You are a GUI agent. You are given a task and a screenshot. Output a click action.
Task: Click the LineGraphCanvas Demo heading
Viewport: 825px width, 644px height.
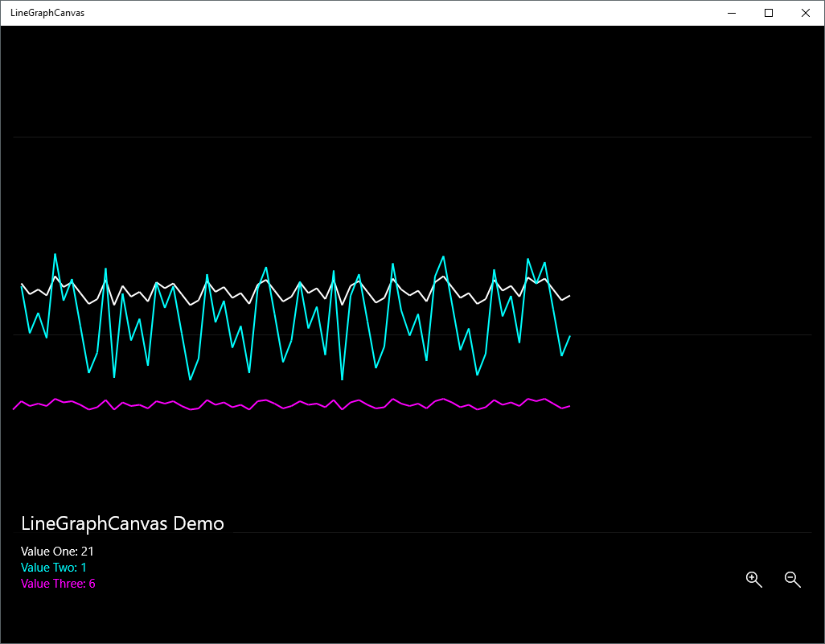point(122,523)
